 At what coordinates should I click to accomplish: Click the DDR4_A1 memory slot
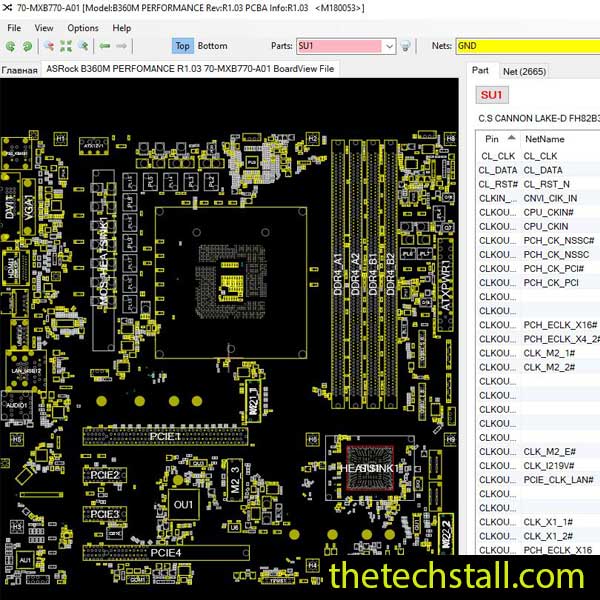338,274
